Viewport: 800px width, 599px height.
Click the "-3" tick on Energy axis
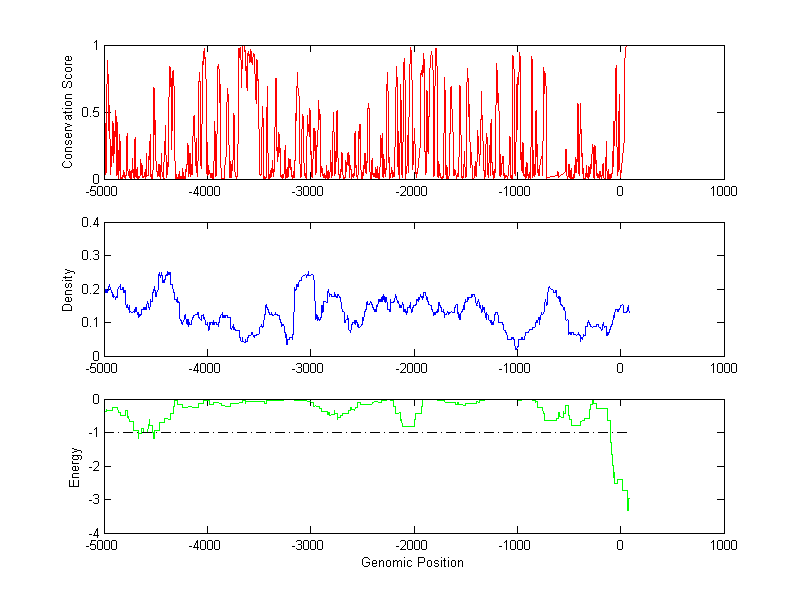point(92,500)
